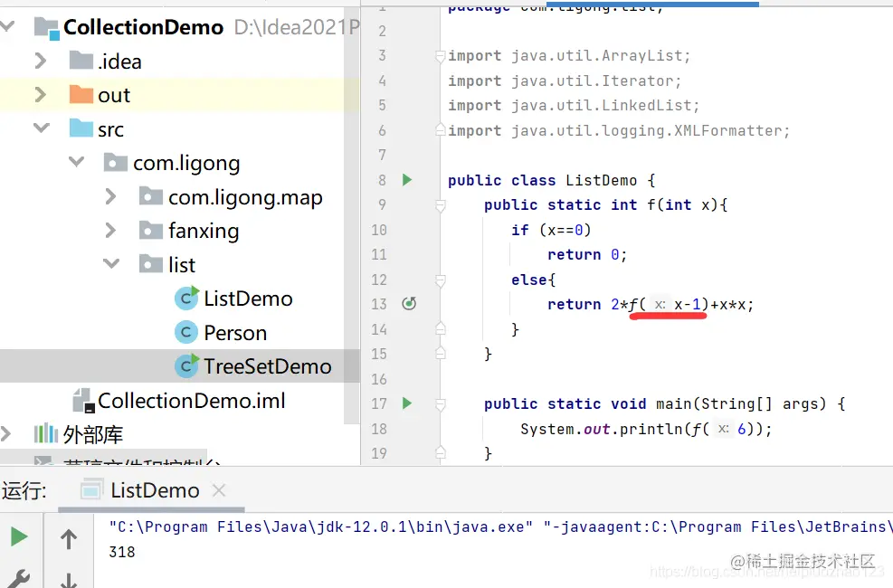Expand the com.ligong.map package
The width and height of the screenshot is (893, 588).
(x=110, y=196)
